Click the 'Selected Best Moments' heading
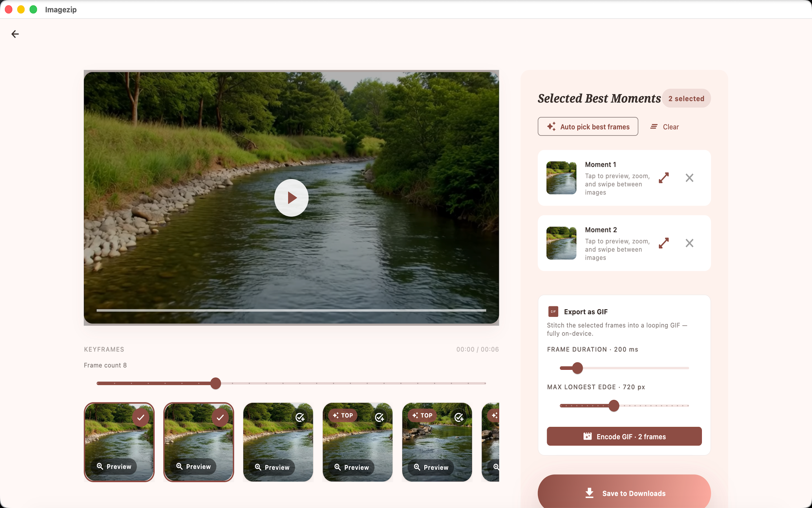Screen dimensions: 812x508 599,98
